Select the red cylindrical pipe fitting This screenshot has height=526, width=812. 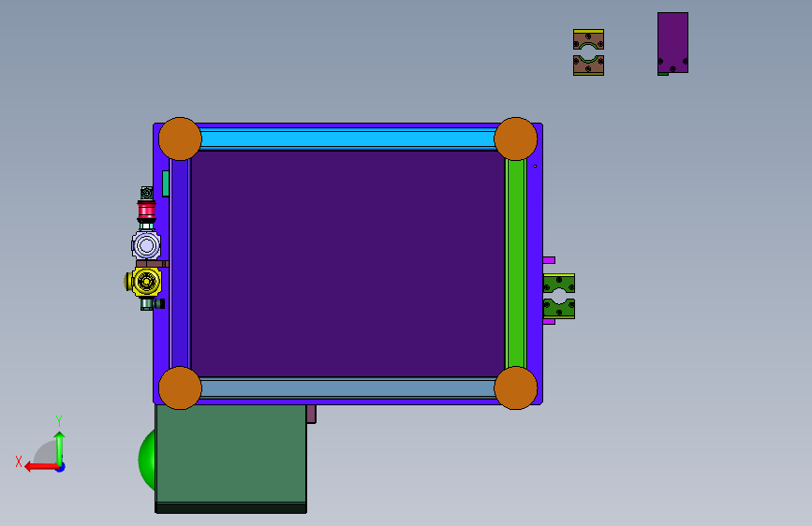(x=146, y=212)
